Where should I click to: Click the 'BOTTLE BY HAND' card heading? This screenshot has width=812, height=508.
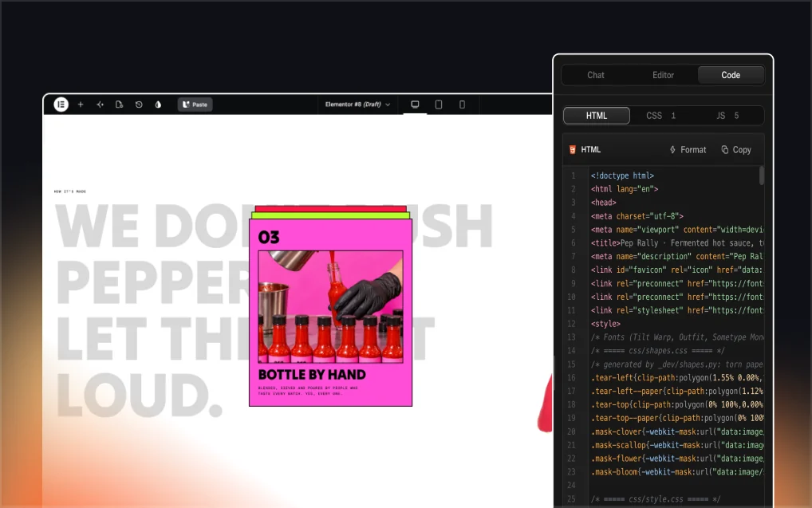(312, 374)
